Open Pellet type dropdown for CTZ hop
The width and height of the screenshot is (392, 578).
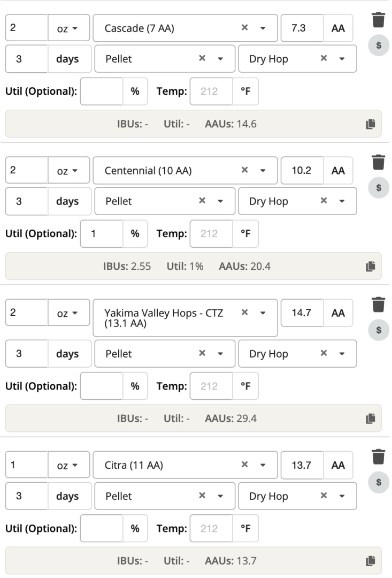(220, 354)
